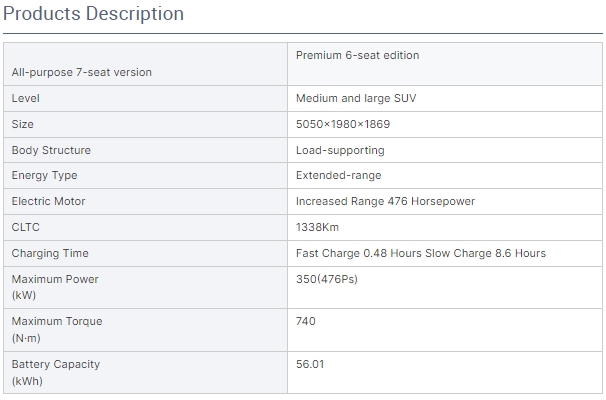Click the Products Description heading
The height and width of the screenshot is (400, 606).
pyautogui.click(x=93, y=14)
